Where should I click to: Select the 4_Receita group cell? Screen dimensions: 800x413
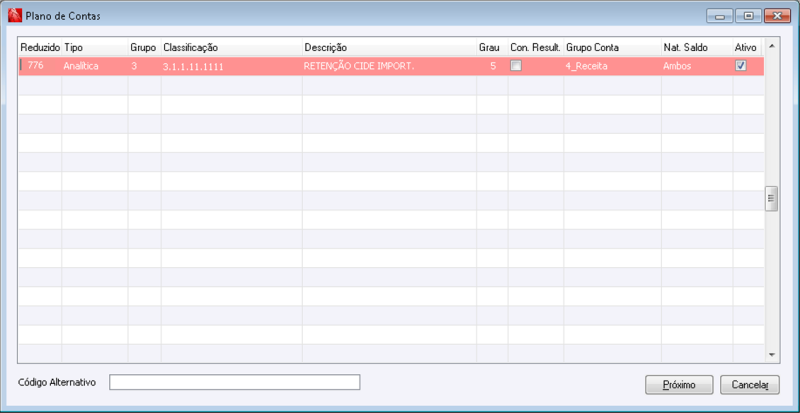[x=612, y=66]
